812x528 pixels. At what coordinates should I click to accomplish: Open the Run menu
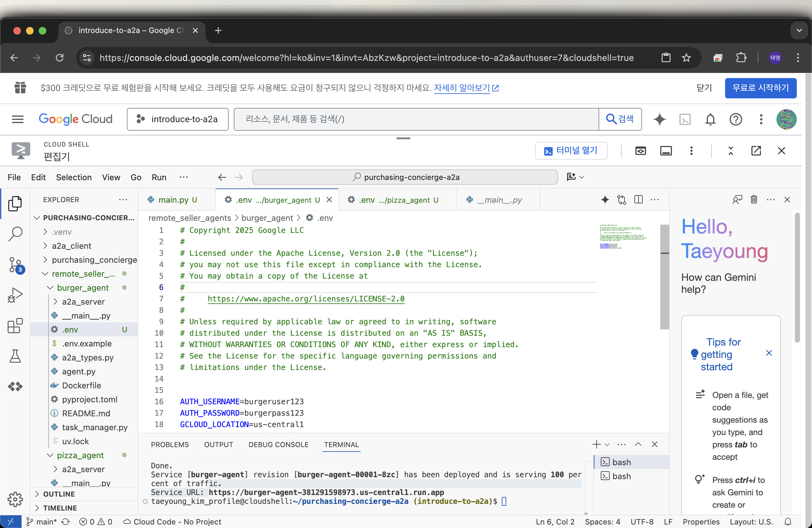point(159,177)
